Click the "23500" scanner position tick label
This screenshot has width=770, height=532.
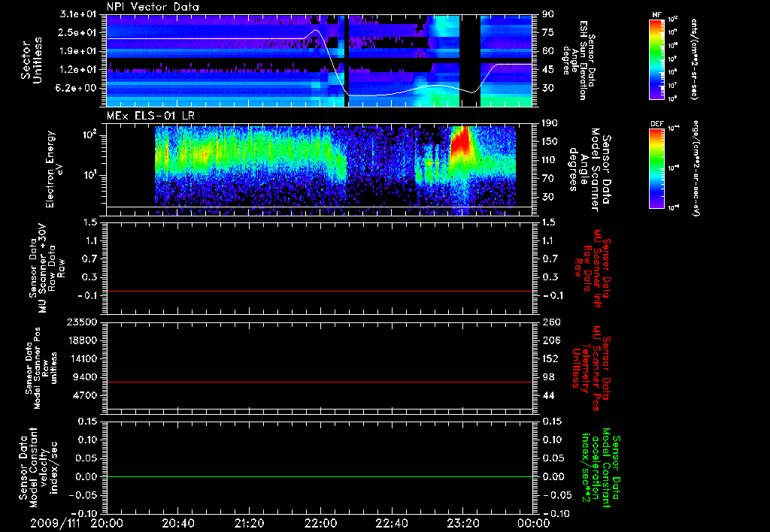click(83, 322)
